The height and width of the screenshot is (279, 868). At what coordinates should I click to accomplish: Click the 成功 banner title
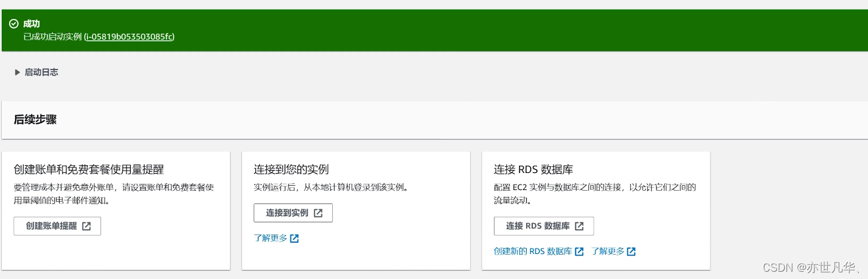click(x=32, y=24)
